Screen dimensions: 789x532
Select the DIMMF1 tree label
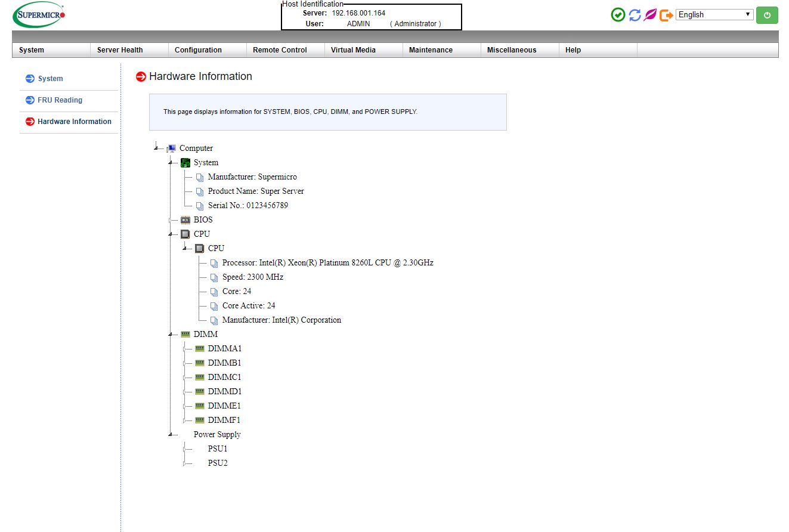224,420
